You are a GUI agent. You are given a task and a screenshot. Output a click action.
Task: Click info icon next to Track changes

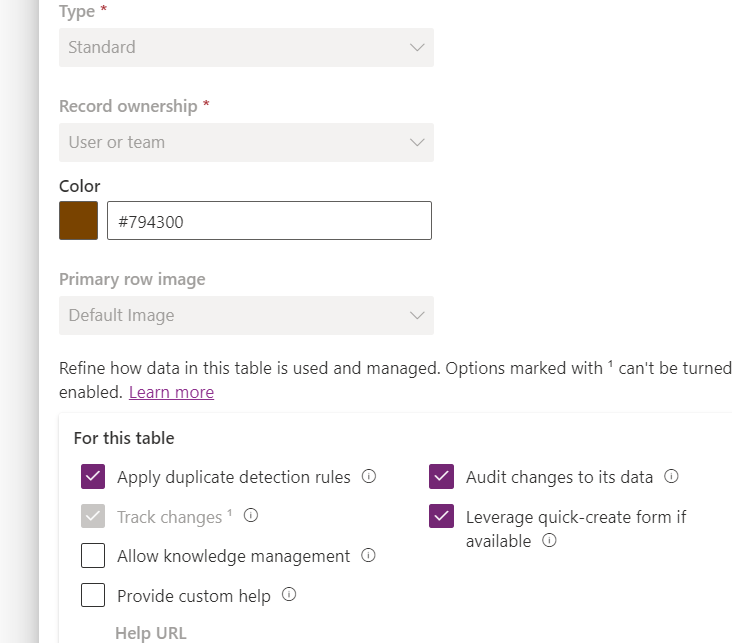(x=251, y=516)
